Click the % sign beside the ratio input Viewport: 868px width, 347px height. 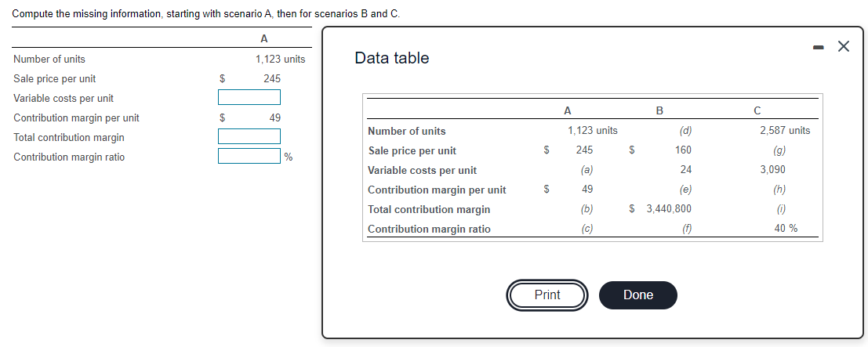289,157
